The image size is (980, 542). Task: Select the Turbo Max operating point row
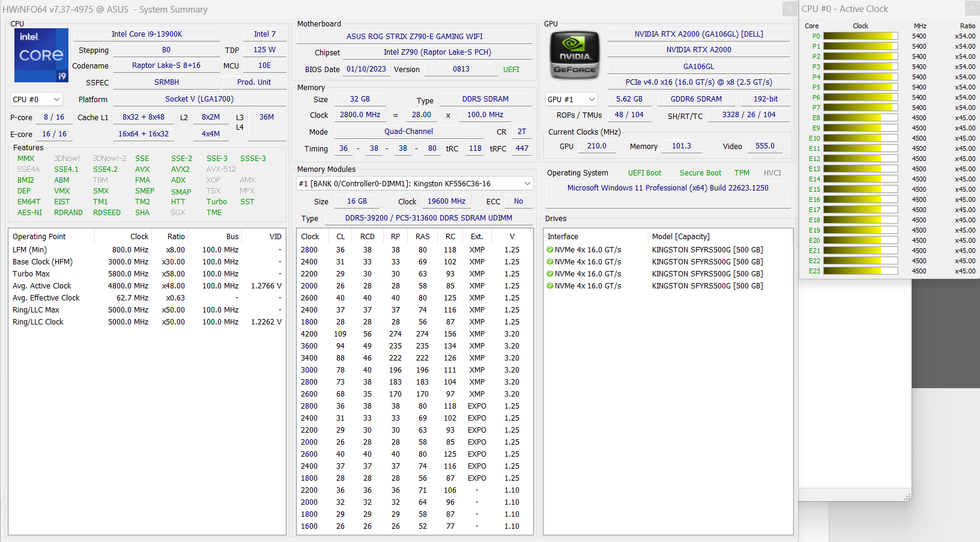click(147, 274)
